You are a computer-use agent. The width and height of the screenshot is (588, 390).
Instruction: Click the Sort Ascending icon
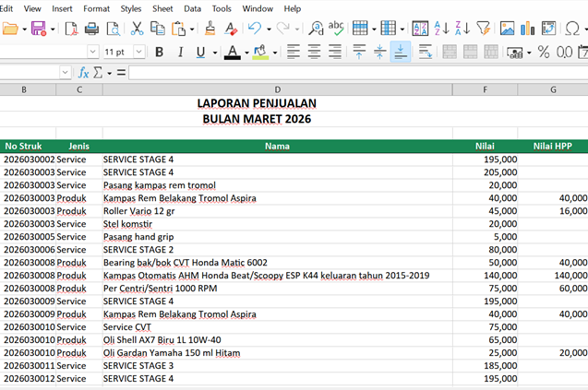click(441, 29)
